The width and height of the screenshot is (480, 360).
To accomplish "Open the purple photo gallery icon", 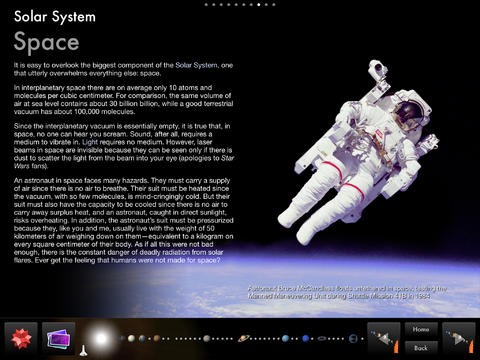I will tap(59, 338).
